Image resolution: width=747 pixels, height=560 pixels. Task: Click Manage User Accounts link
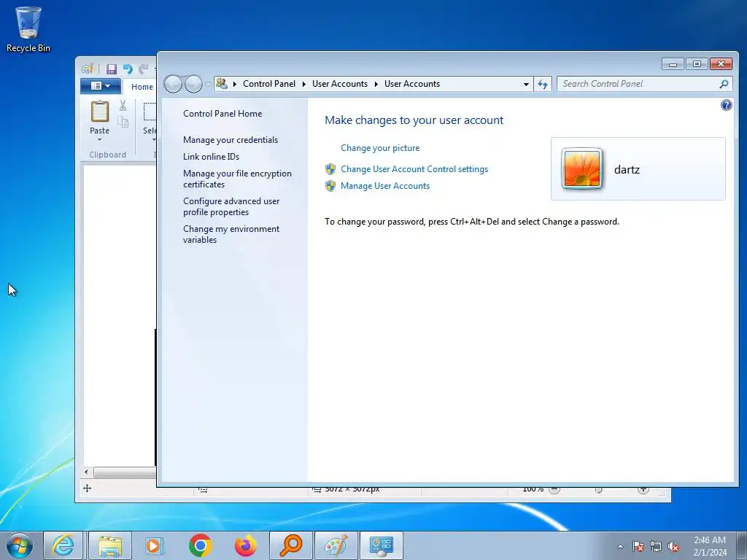coord(385,186)
